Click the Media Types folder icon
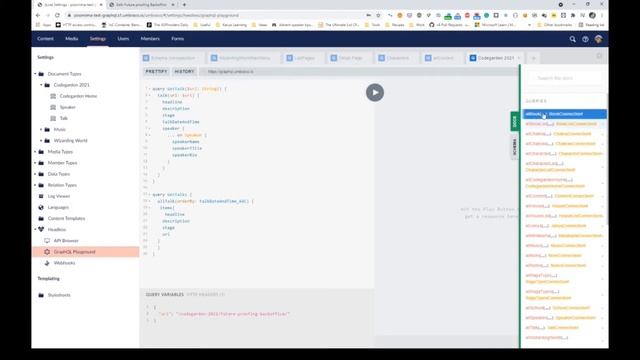 (x=41, y=151)
